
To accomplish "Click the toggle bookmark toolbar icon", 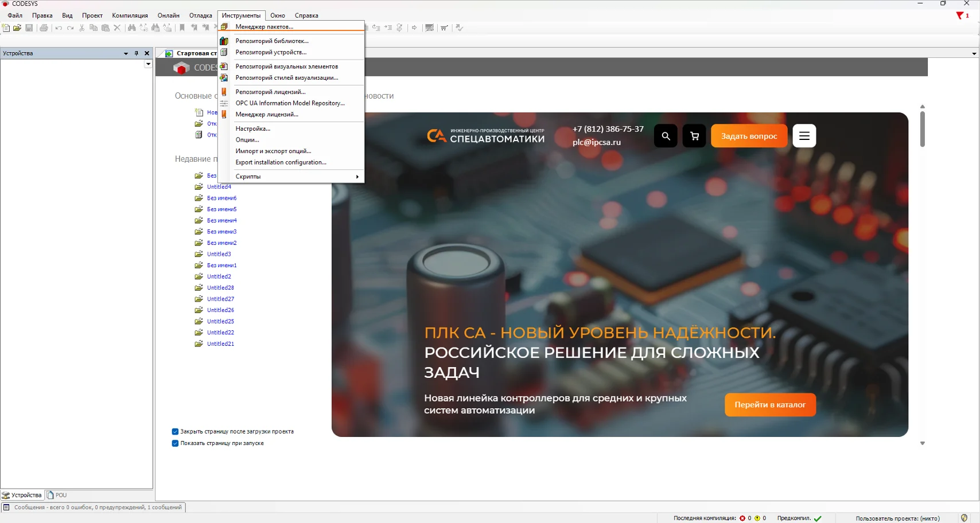I will 182,28.
